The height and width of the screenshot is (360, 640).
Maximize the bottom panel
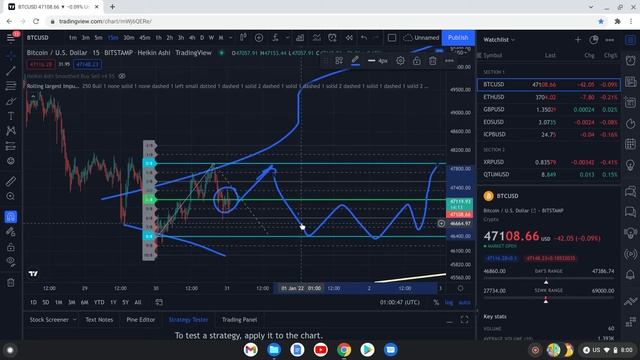pos(464,320)
